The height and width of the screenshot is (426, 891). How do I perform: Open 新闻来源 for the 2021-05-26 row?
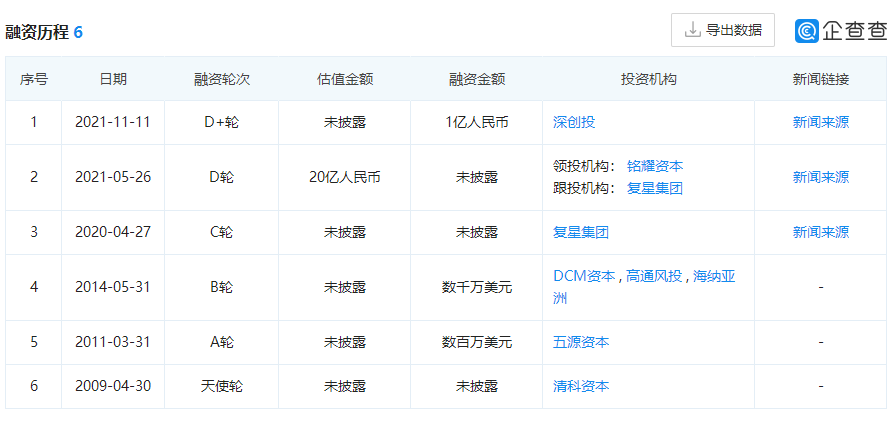(820, 177)
